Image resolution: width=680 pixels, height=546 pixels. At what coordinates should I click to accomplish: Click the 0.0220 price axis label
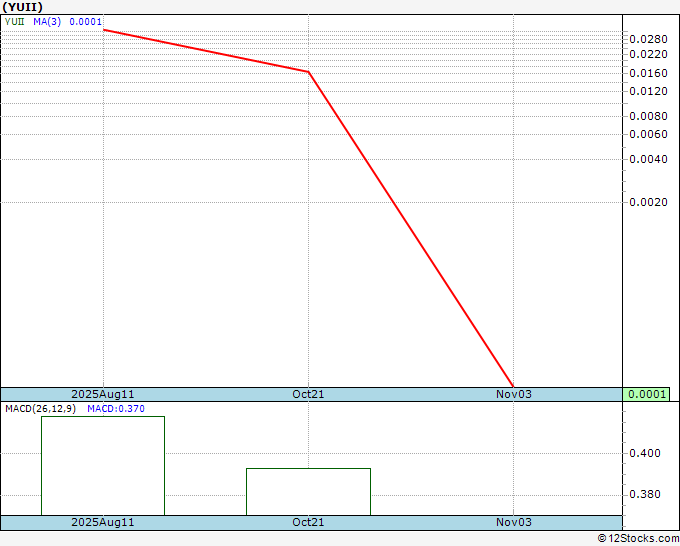[648, 54]
